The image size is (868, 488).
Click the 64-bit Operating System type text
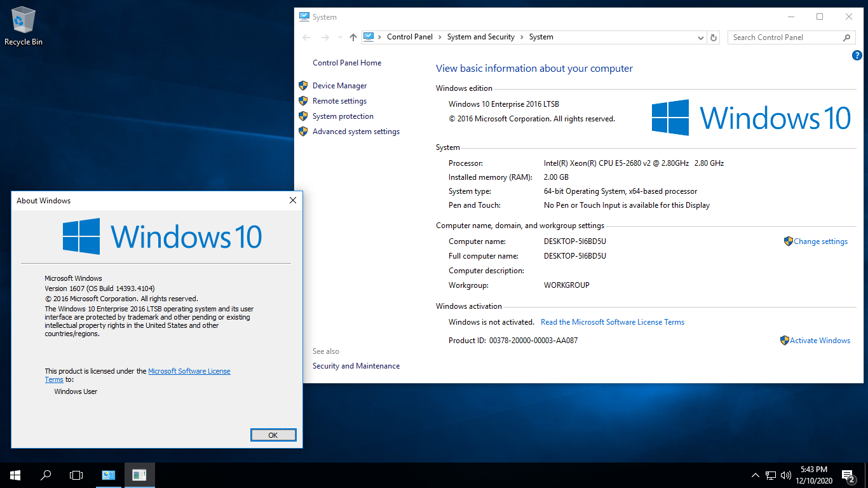point(620,191)
